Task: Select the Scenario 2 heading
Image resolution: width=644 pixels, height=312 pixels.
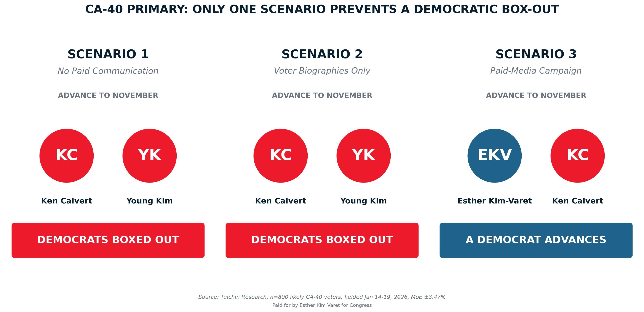Action: click(x=322, y=54)
